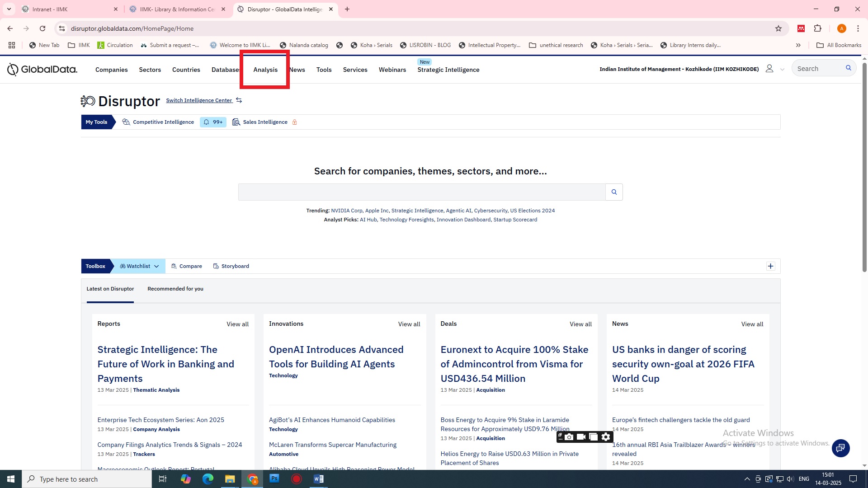Expand the account menu chevron
The image size is (868, 488).
coord(782,70)
